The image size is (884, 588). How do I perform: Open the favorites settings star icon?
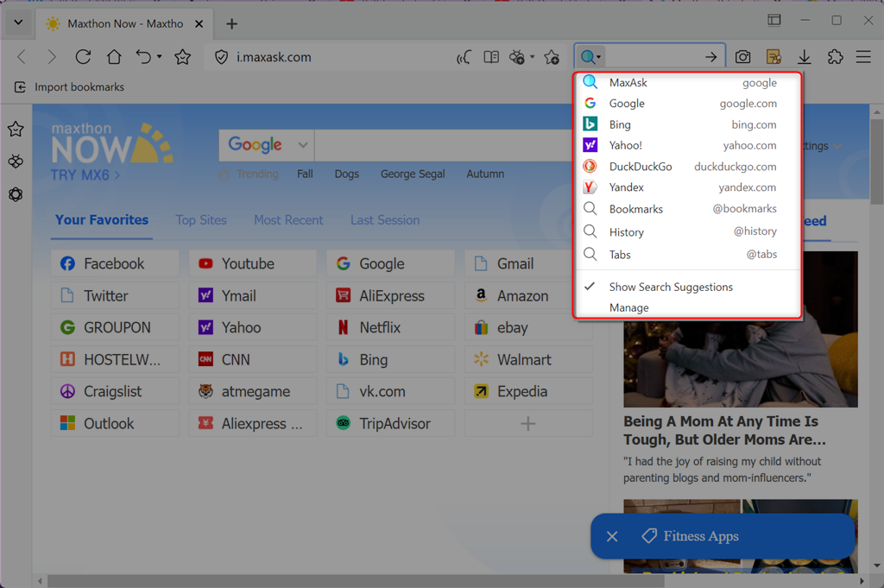click(552, 57)
